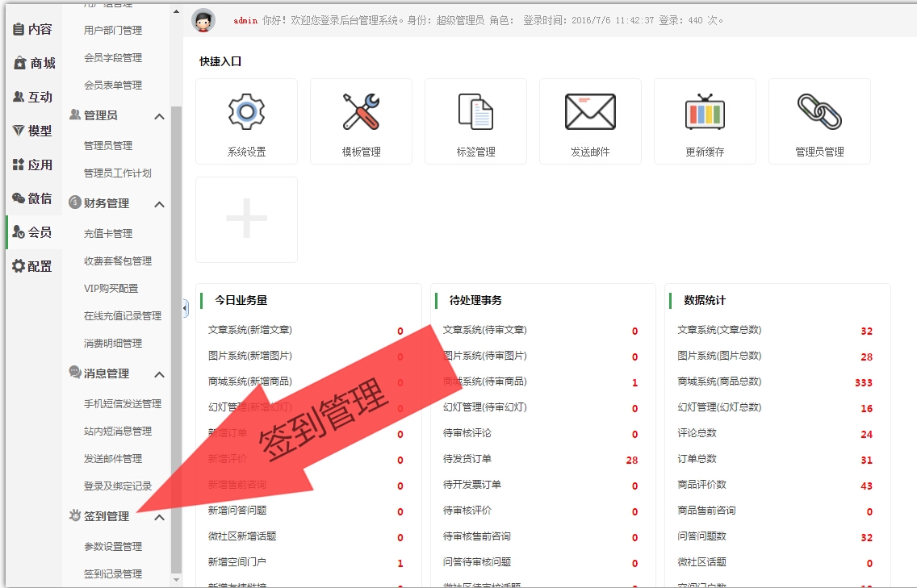Open 用户部门管理 in the submenu
Image resolution: width=917 pixels, height=588 pixels.
pos(113,31)
